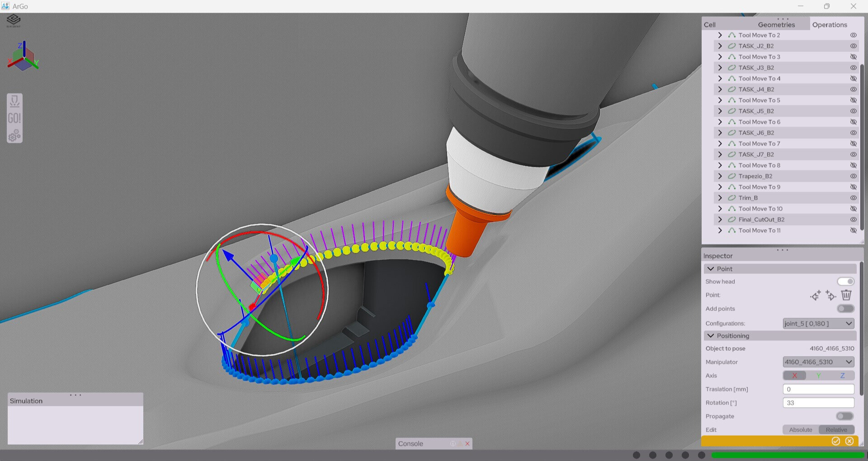Click the GO! icon in left toolbar
The width and height of the screenshot is (868, 461).
click(14, 118)
